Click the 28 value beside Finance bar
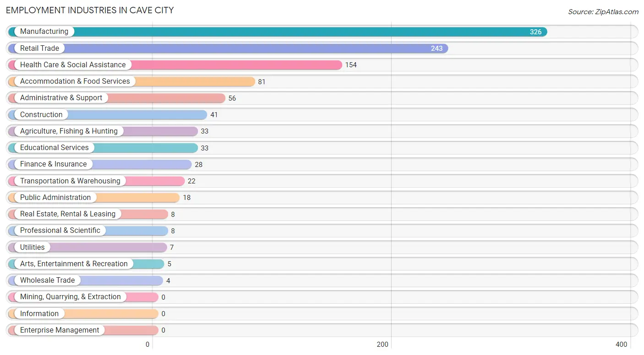644x355 pixels. point(198,165)
